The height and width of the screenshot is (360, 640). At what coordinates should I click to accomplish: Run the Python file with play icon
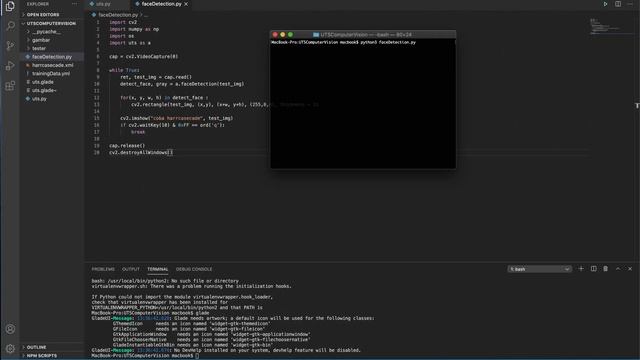coord(606,4)
